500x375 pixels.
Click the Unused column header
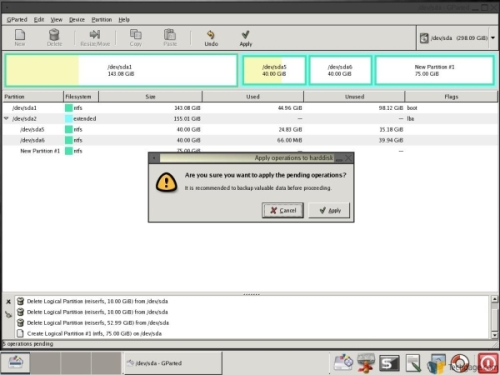click(x=354, y=97)
